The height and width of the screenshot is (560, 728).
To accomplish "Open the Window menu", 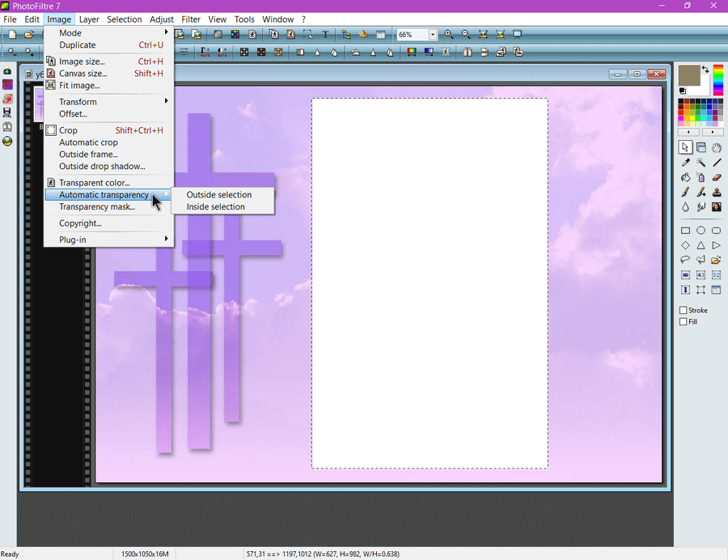I will tap(277, 19).
